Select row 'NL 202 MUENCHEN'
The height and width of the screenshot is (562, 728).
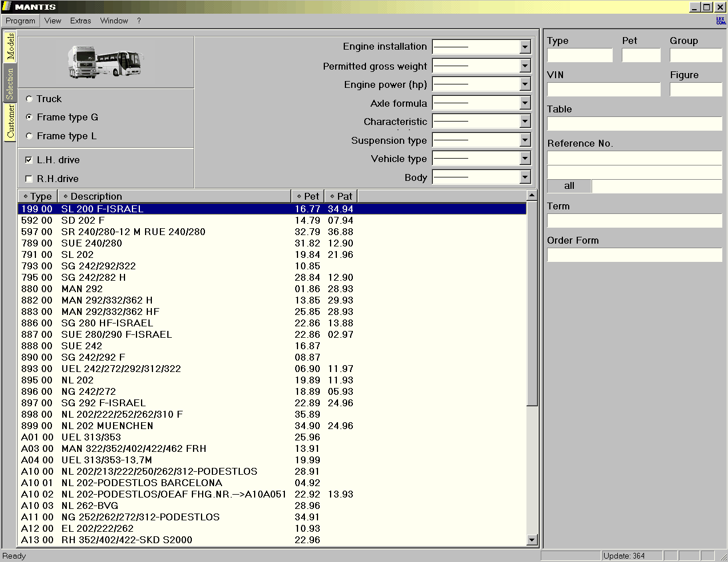click(x=272, y=426)
